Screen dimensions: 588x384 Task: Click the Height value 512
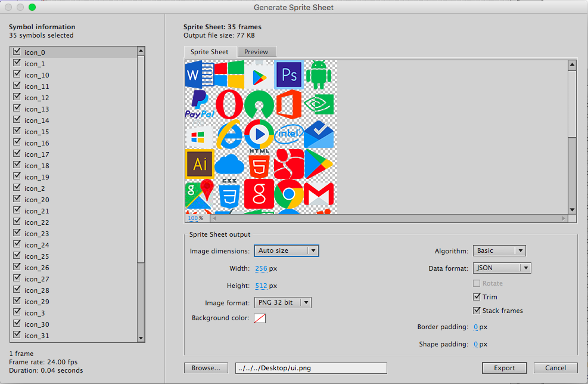coord(261,286)
